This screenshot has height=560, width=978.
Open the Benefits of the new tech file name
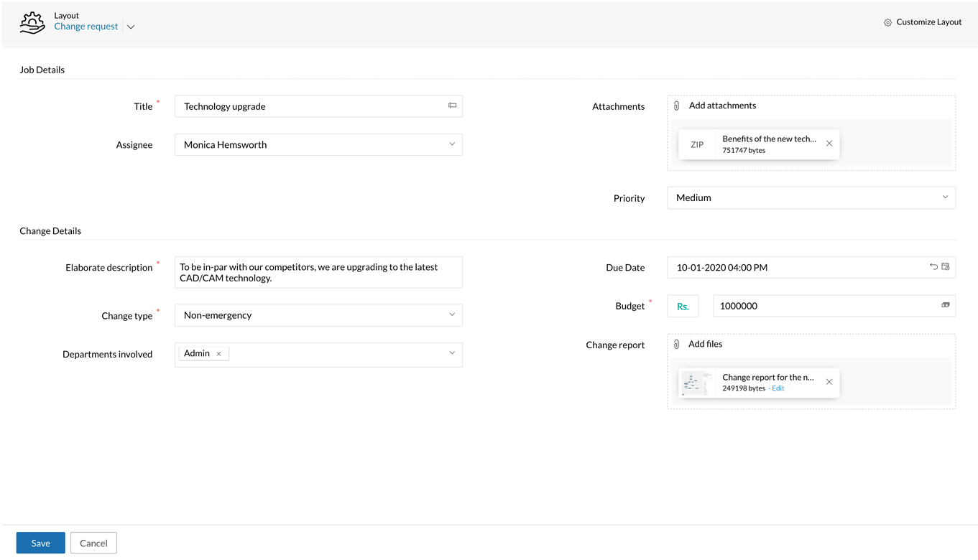point(769,139)
